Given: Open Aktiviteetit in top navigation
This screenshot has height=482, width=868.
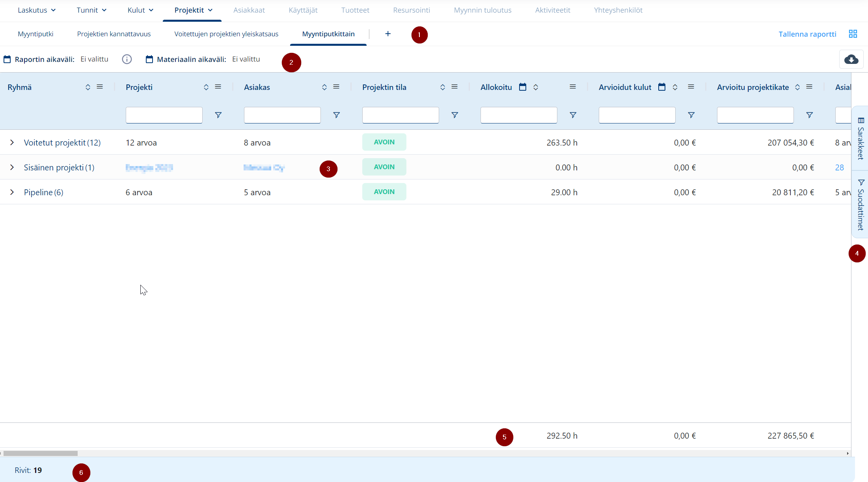Looking at the screenshot, I should pyautogui.click(x=553, y=10).
